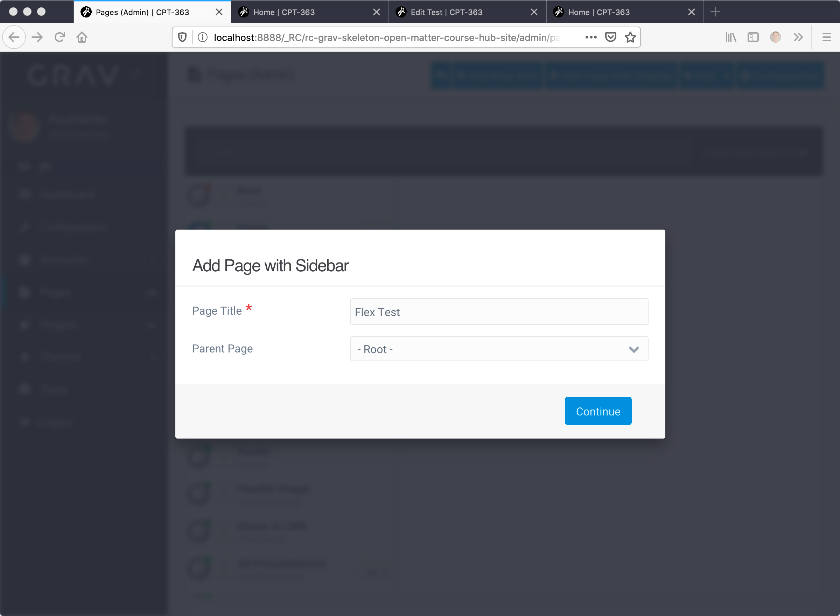The width and height of the screenshot is (840, 616).
Task: Expand the toolbar overflow chevron
Action: pyautogui.click(x=798, y=37)
